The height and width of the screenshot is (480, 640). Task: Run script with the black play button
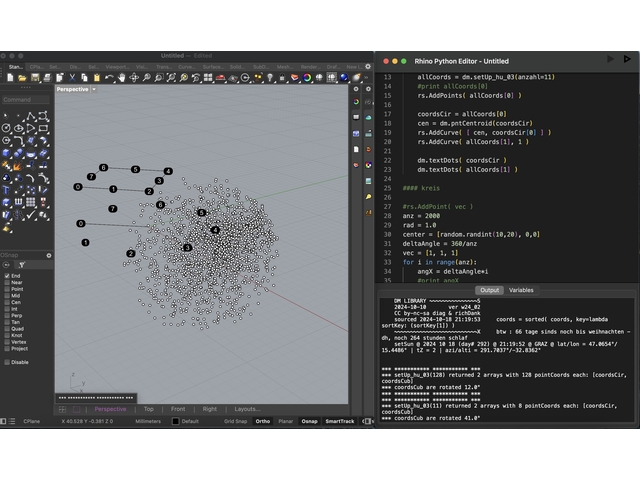coord(627,60)
